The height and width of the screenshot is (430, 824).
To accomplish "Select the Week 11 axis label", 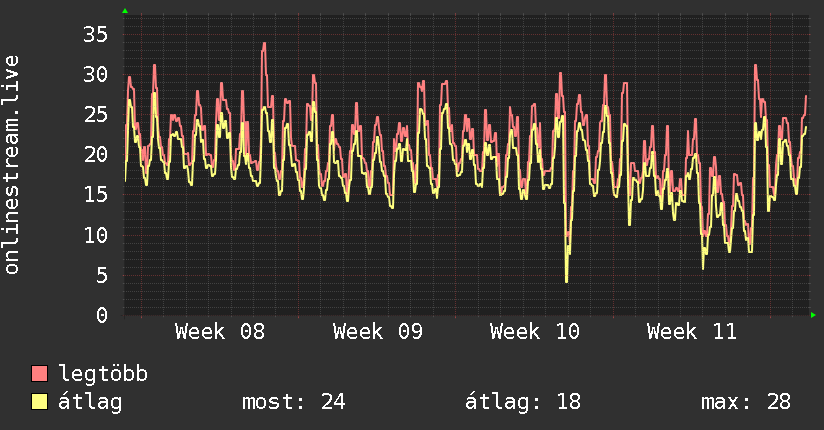I will coord(692,332).
